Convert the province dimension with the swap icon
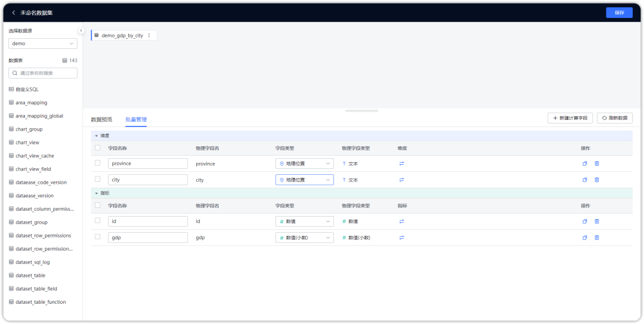The image size is (644, 324). click(x=401, y=163)
